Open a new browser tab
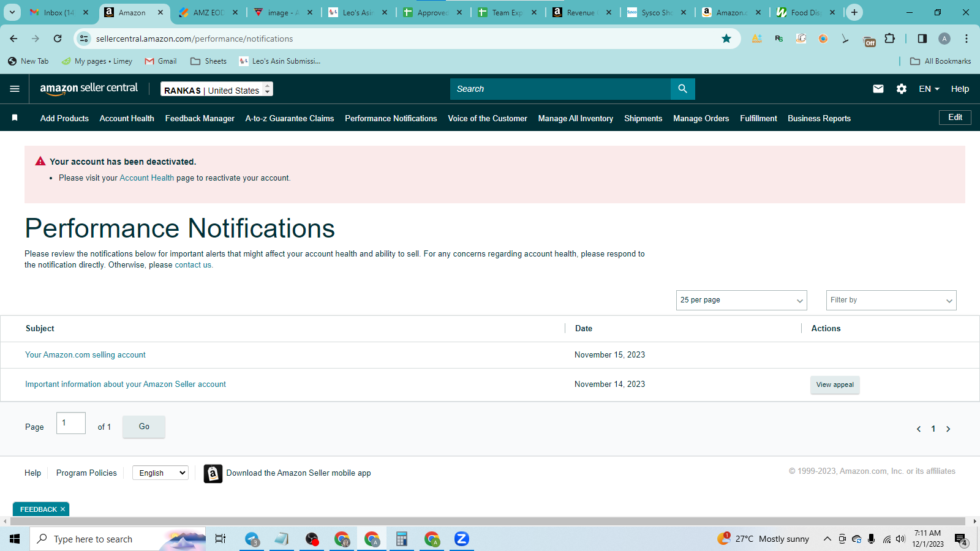The image size is (980, 551). click(x=854, y=12)
